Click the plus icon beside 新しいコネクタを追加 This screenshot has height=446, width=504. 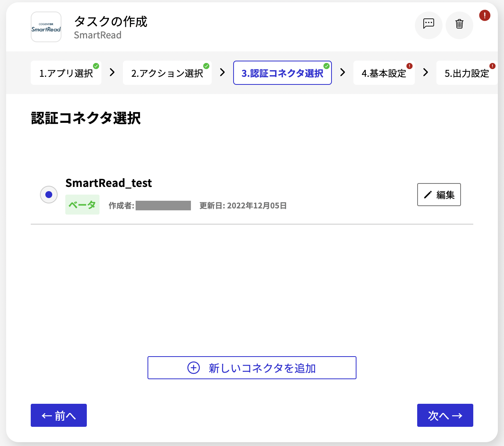coord(194,368)
